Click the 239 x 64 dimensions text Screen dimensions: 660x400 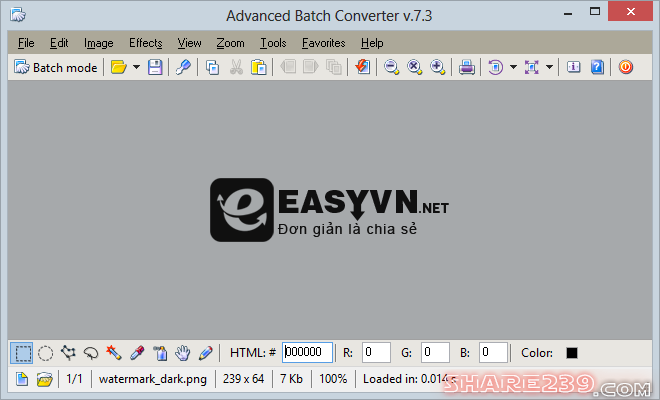coord(243,379)
